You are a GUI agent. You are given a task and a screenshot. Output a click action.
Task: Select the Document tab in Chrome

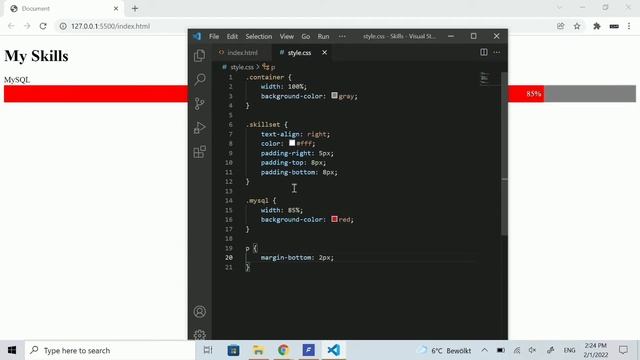pyautogui.click(x=63, y=9)
